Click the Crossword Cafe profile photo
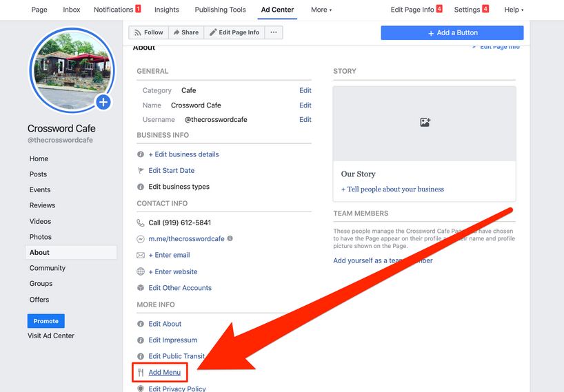 72,70
